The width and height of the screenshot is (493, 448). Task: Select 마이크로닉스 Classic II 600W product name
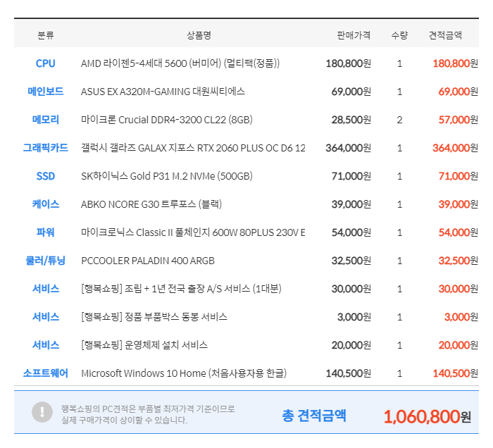tap(193, 232)
